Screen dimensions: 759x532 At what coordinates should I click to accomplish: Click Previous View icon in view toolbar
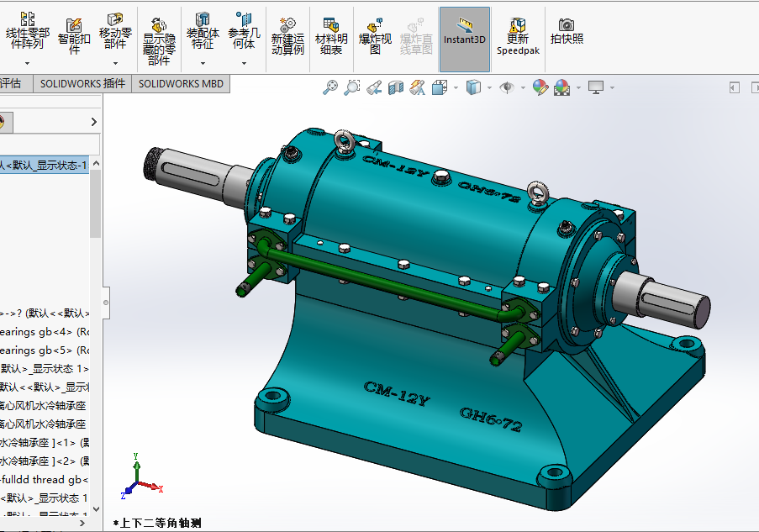click(374, 87)
